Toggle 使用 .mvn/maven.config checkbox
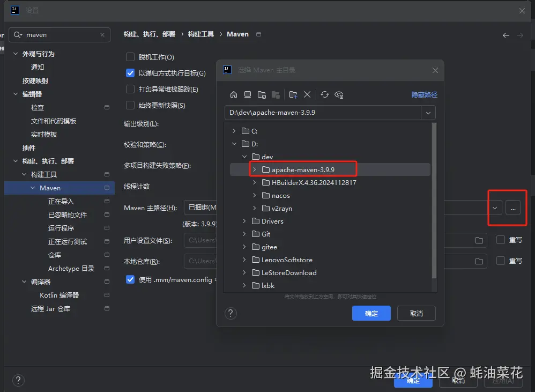Screen dimensions: 535x392 coord(130,279)
